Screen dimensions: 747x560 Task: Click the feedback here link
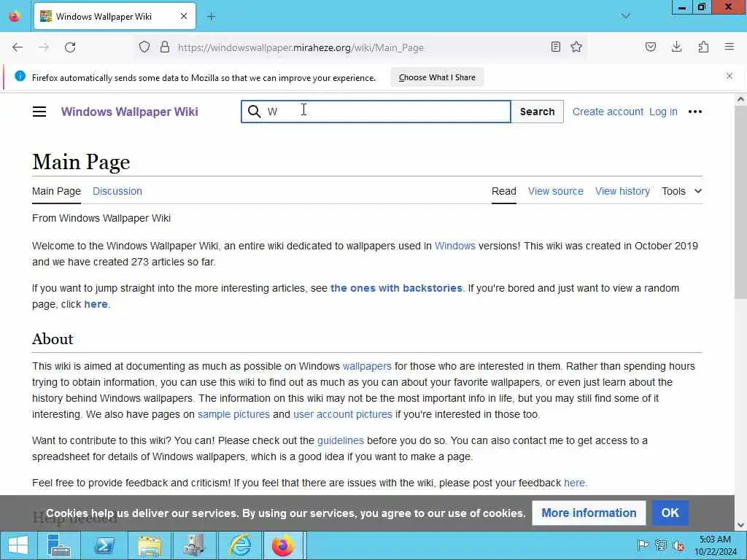coord(574,483)
